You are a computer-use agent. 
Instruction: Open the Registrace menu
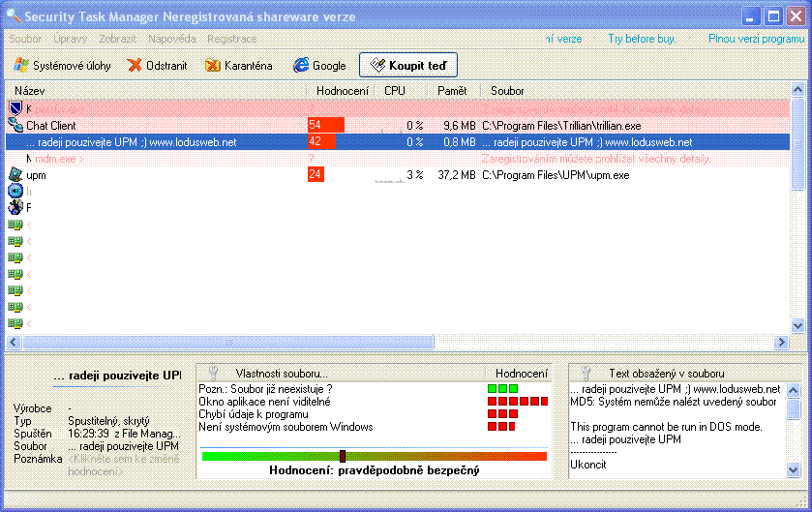point(231,39)
